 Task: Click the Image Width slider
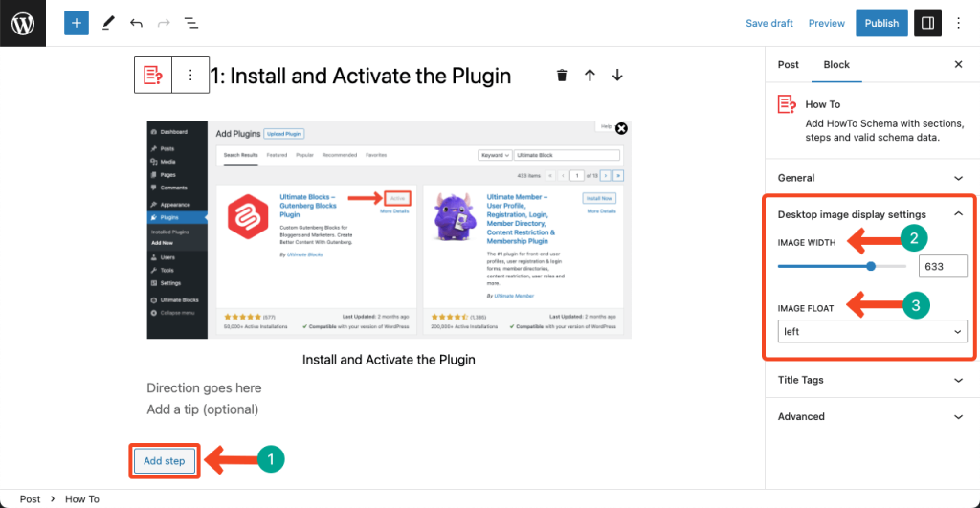tap(842, 266)
